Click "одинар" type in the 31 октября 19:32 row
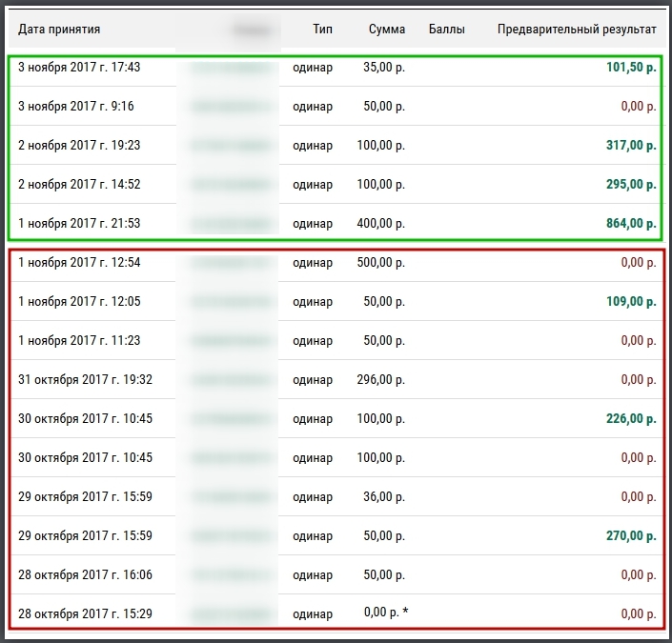This screenshot has width=672, height=643. tap(313, 380)
